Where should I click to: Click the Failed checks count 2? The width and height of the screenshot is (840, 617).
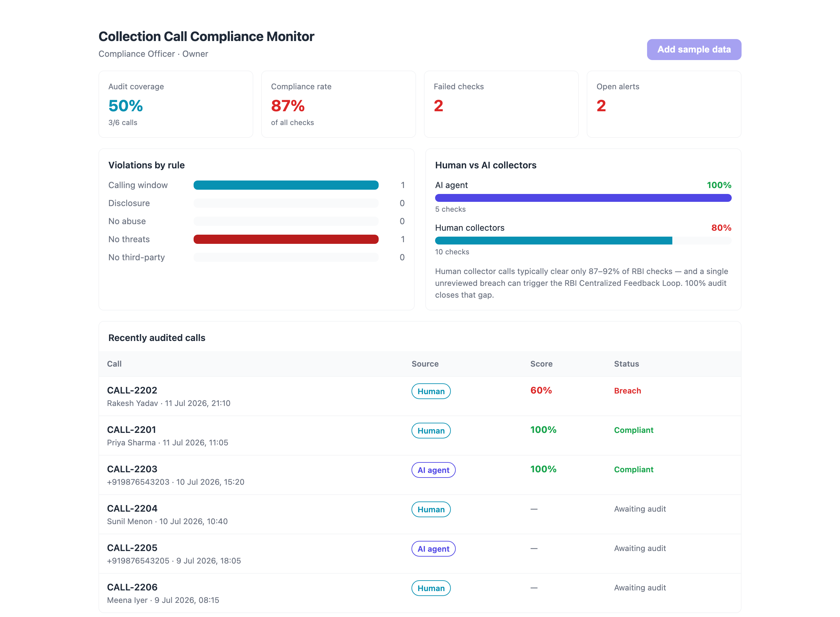[438, 106]
